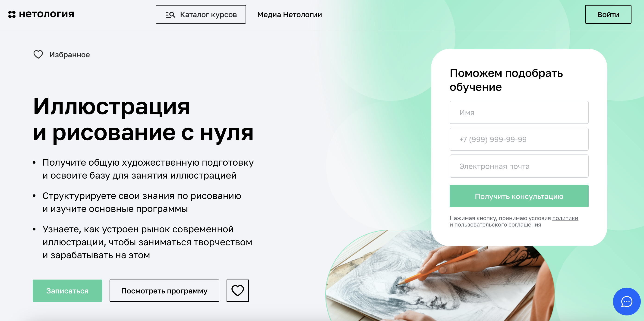
Task: Click the heart icon beside Избранное
Action: (x=38, y=54)
